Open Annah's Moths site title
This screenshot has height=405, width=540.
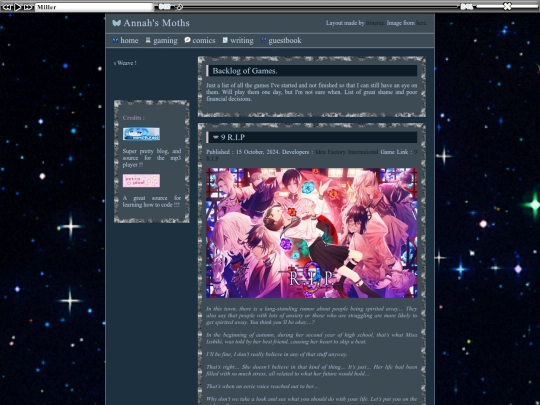coord(156,23)
